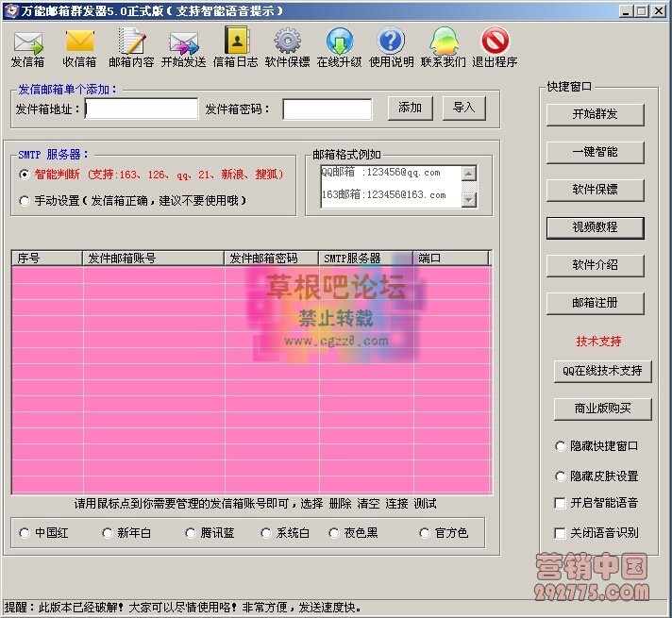Open the 视频教程 video tutorial
This screenshot has width=672, height=618.
(x=596, y=227)
